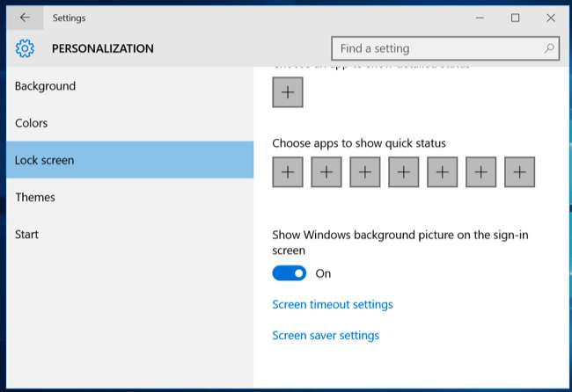Click the fourth quick status plus button
The width and height of the screenshot is (572, 392).
404,172
